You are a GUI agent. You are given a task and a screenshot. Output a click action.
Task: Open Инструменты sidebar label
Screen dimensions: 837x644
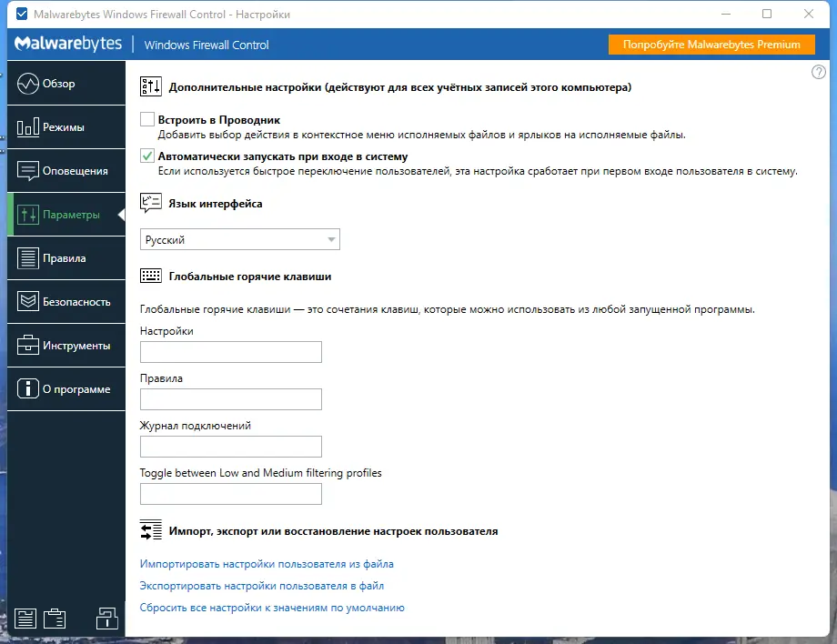(x=76, y=346)
